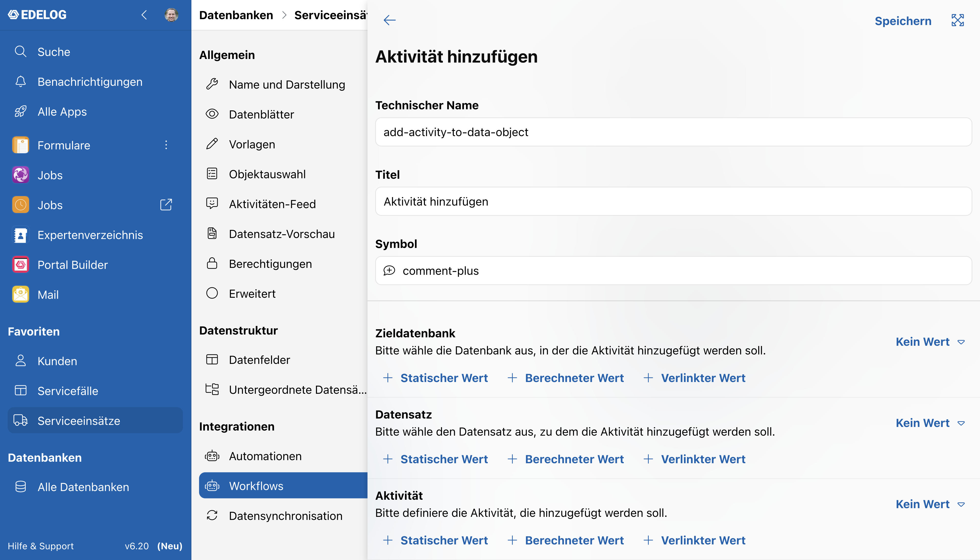Open the Kunden favorite
Screen dimensions: 980x560
95,361
